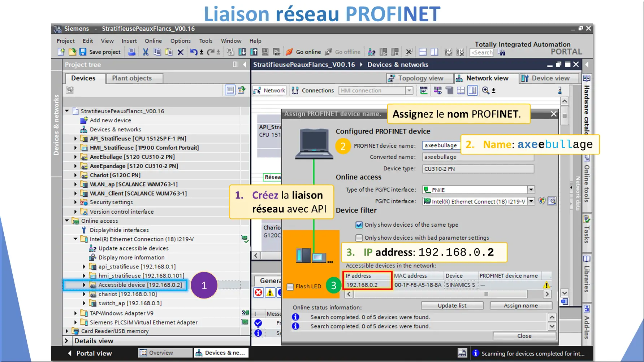Expand the AxeEbullage S120 tree node

click(75, 157)
